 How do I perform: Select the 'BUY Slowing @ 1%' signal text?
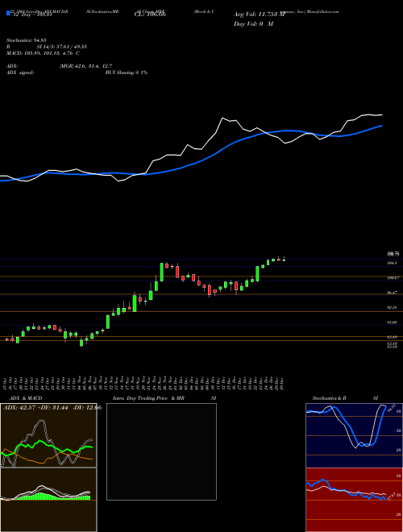(127, 73)
